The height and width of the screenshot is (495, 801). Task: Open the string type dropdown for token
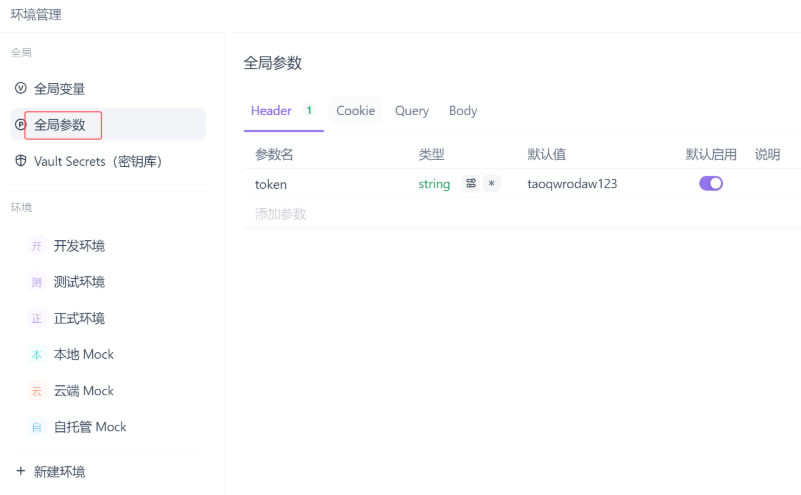(434, 184)
